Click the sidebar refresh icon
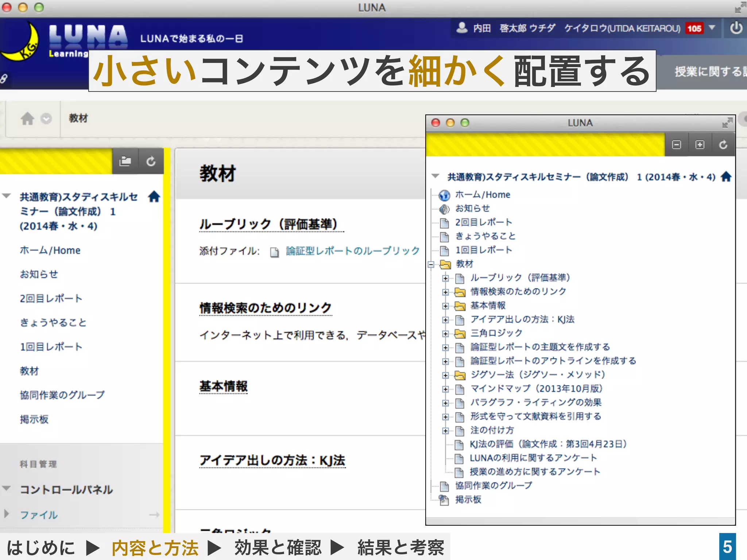Viewport: 747px width, 560px height. click(x=151, y=161)
